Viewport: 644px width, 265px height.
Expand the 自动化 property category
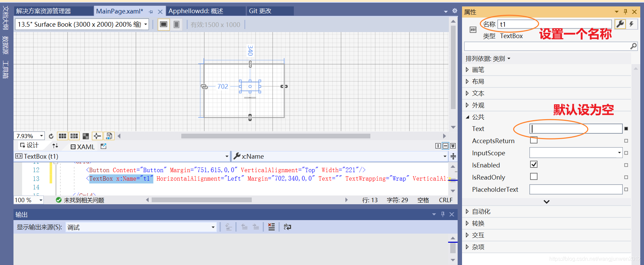(x=467, y=211)
